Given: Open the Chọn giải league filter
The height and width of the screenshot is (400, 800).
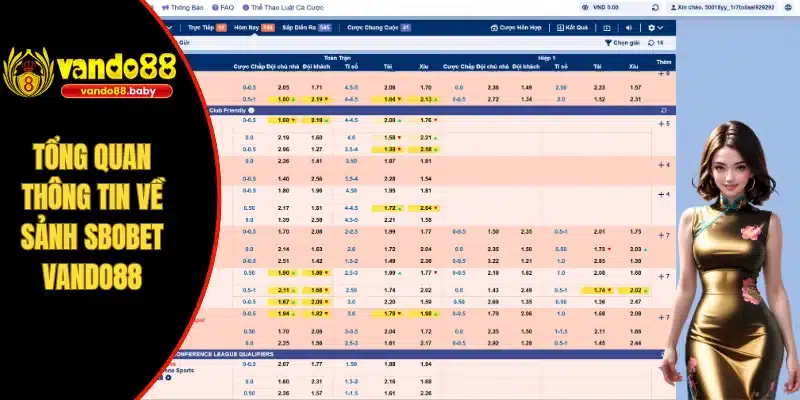Looking at the screenshot, I should pos(622,43).
